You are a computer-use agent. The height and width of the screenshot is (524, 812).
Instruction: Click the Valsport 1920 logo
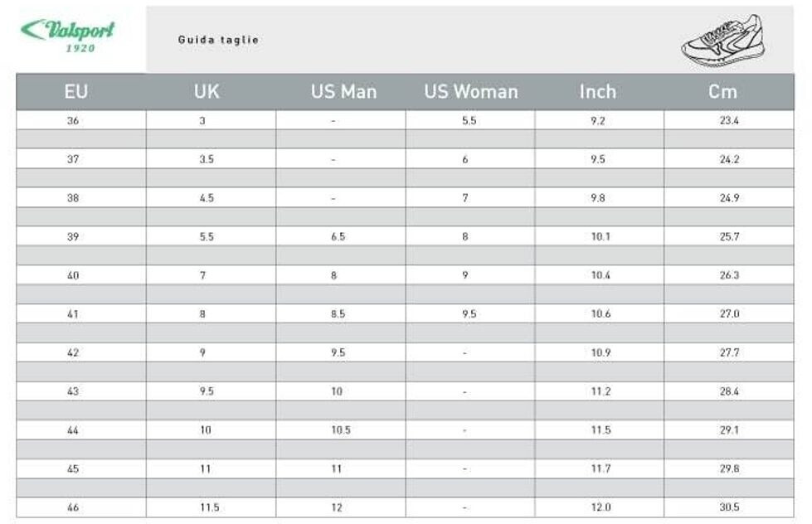[68, 36]
